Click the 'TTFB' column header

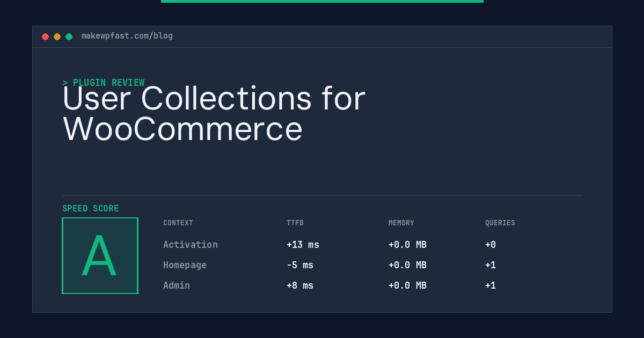pos(295,223)
